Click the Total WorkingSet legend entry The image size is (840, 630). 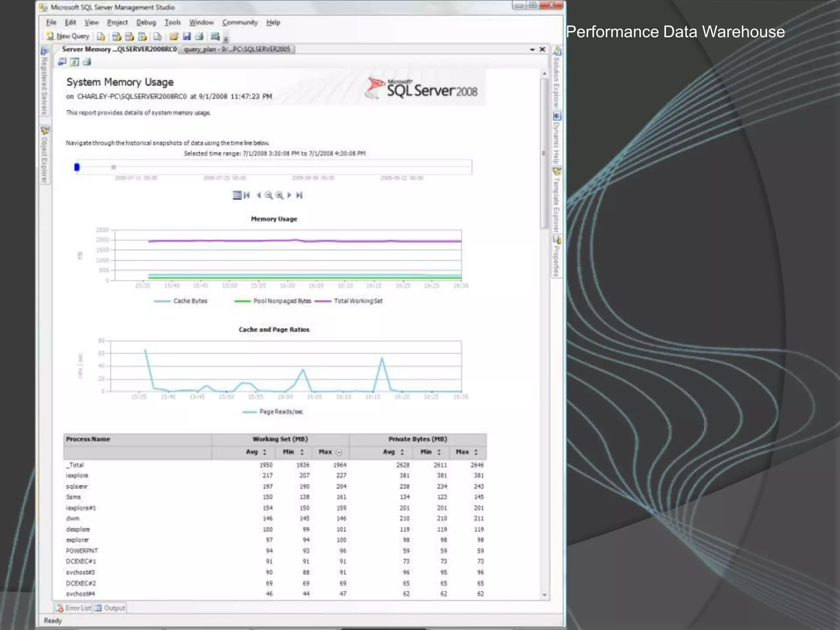pos(349,301)
